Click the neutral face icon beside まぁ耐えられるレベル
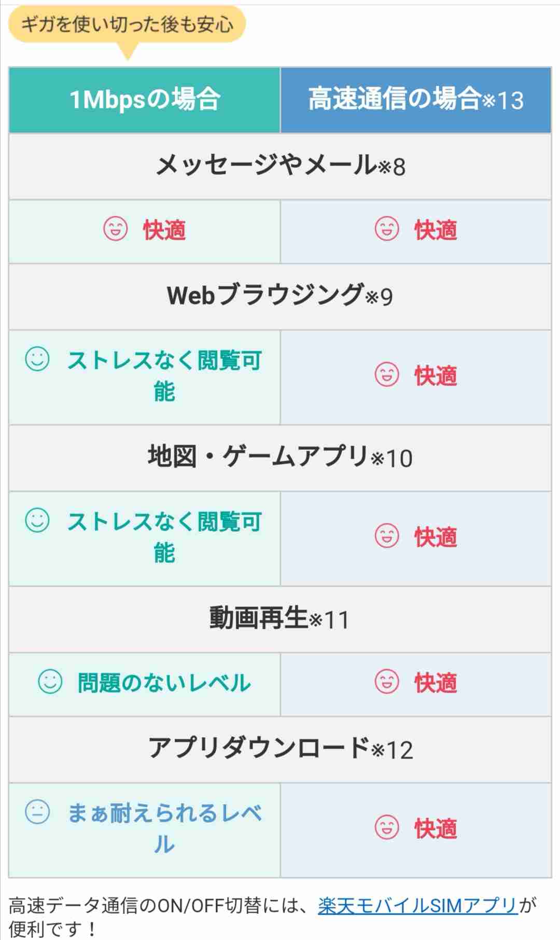 tap(37, 812)
